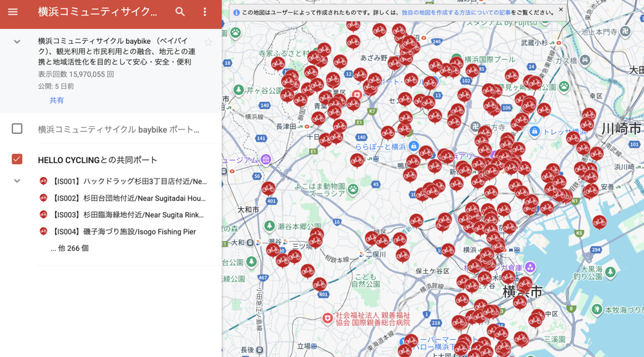Click the トレッサ横浜 shopping marker
The width and height of the screenshot is (644, 357).
[x=534, y=131]
